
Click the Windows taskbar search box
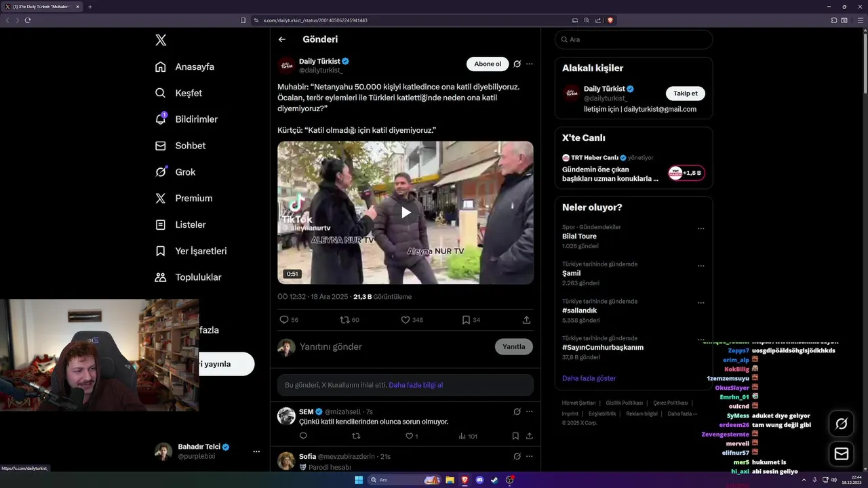click(x=405, y=480)
